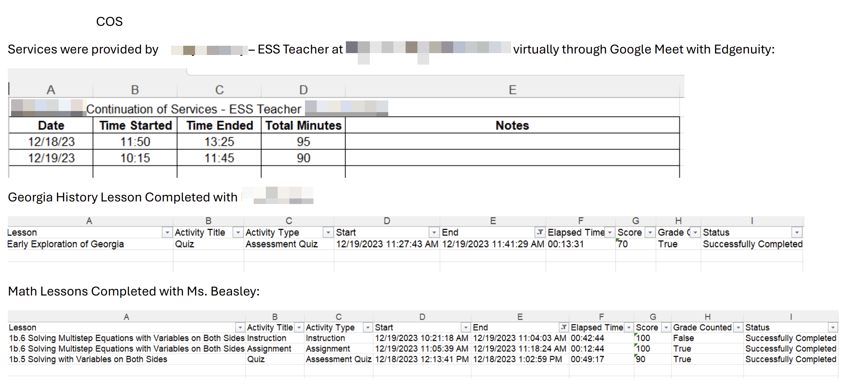Click the applied filter icon on End column in Math table
The image size is (868, 387).
(x=563, y=327)
